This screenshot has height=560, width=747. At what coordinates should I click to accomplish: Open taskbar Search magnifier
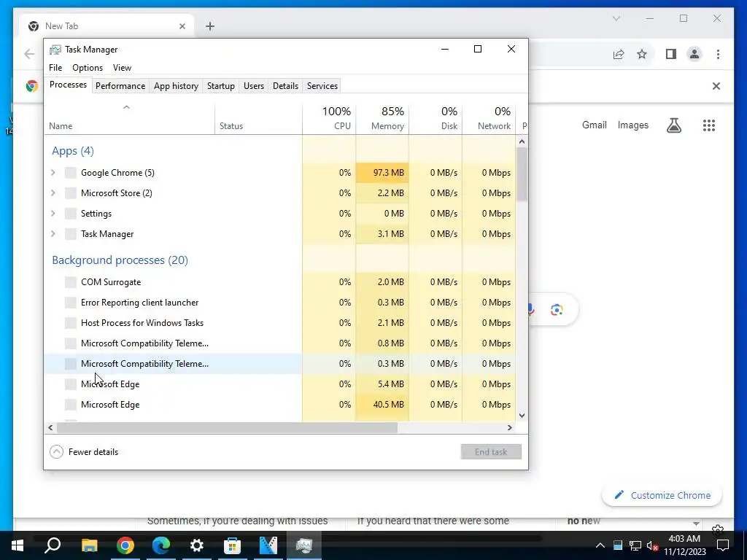(x=53, y=545)
